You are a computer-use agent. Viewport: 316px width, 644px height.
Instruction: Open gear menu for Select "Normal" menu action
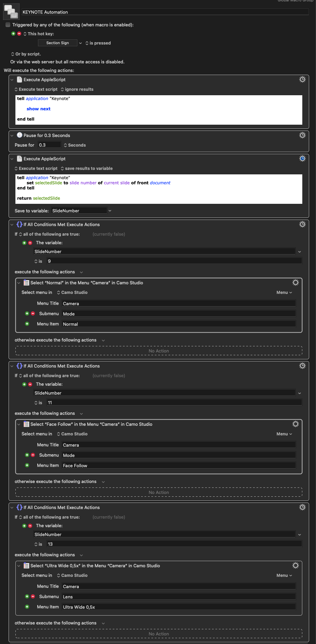295,283
